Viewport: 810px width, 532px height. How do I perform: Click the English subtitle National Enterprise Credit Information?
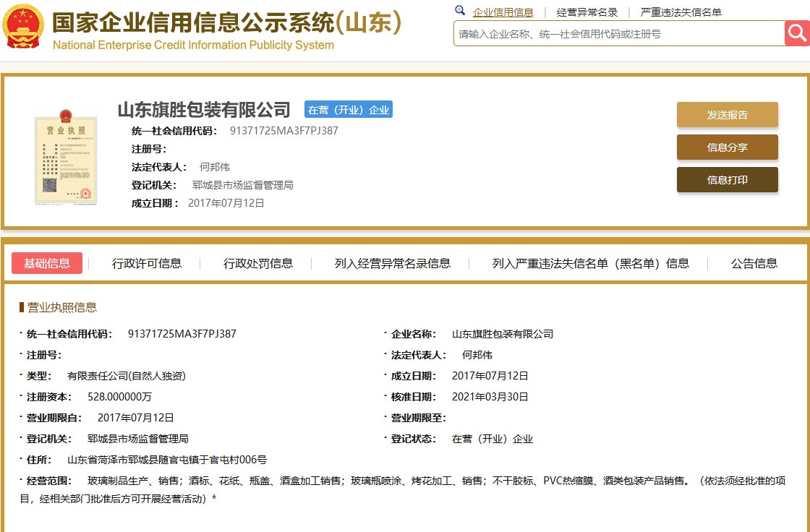tap(193, 45)
